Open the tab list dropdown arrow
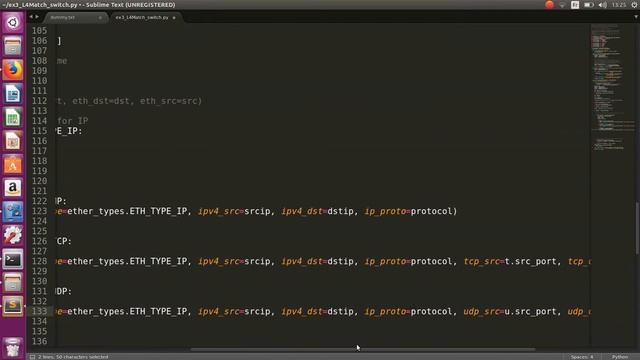 pos(636,17)
